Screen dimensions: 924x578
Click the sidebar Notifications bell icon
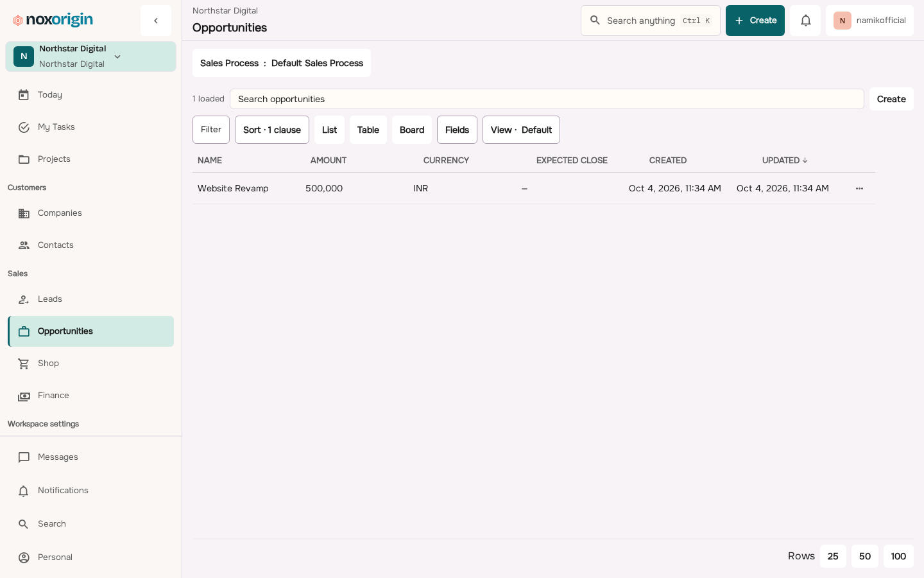(24, 491)
